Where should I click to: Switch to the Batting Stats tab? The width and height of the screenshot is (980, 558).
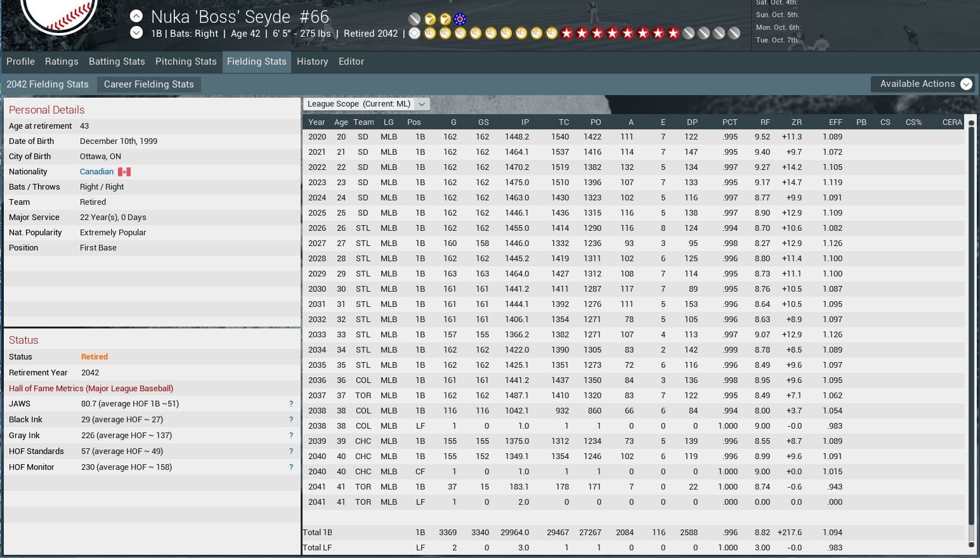coord(117,62)
